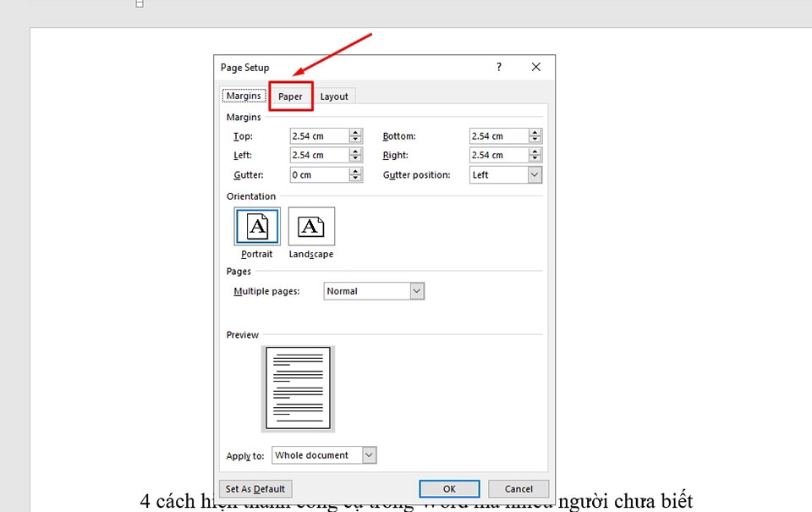Close the Page Setup dialog
Screen dimensions: 812x512
[536, 67]
